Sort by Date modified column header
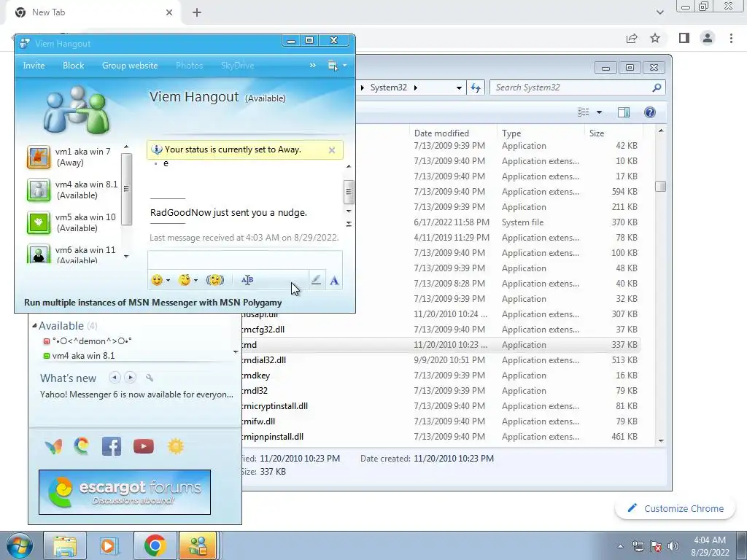The image size is (747, 560). click(x=453, y=133)
